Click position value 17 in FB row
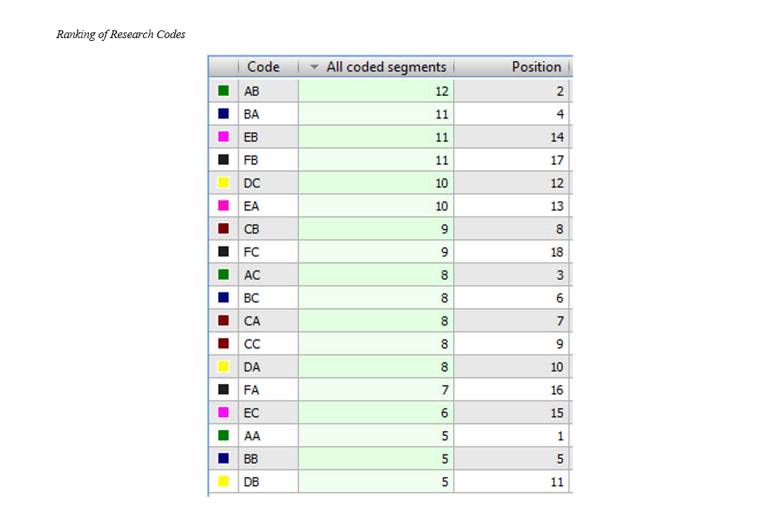The width and height of the screenshot is (765, 532). (557, 160)
